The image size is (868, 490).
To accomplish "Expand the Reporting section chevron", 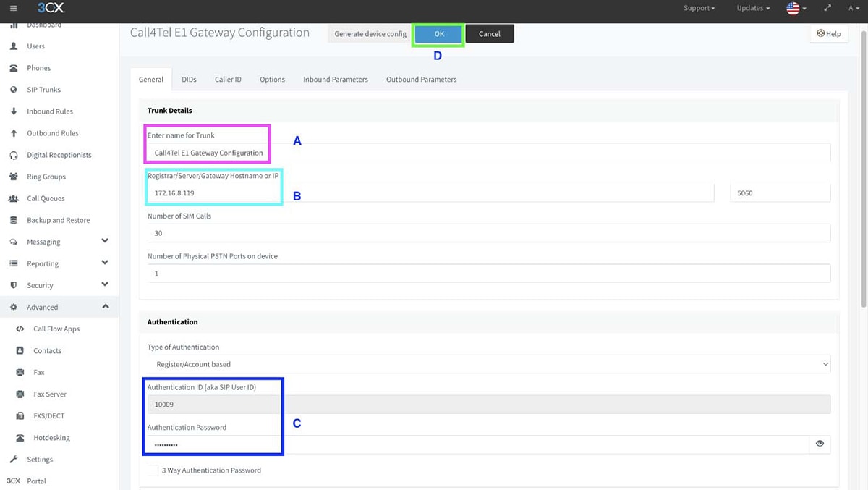I will coord(105,263).
